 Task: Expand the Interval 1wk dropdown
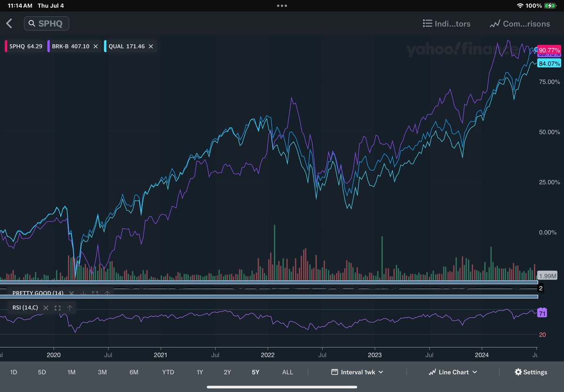tap(357, 372)
